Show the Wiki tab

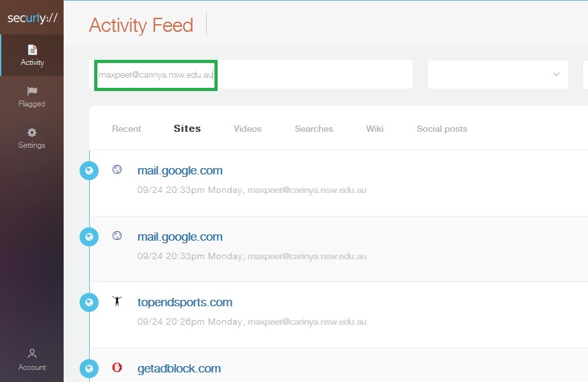(x=375, y=129)
